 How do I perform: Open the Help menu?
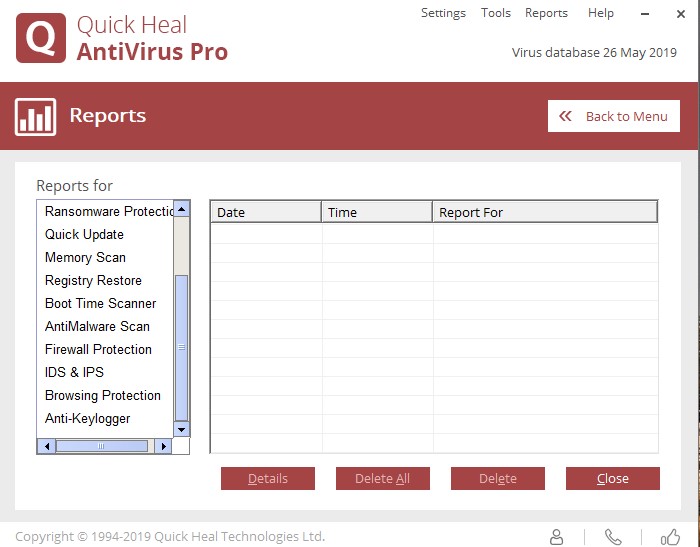click(x=600, y=13)
